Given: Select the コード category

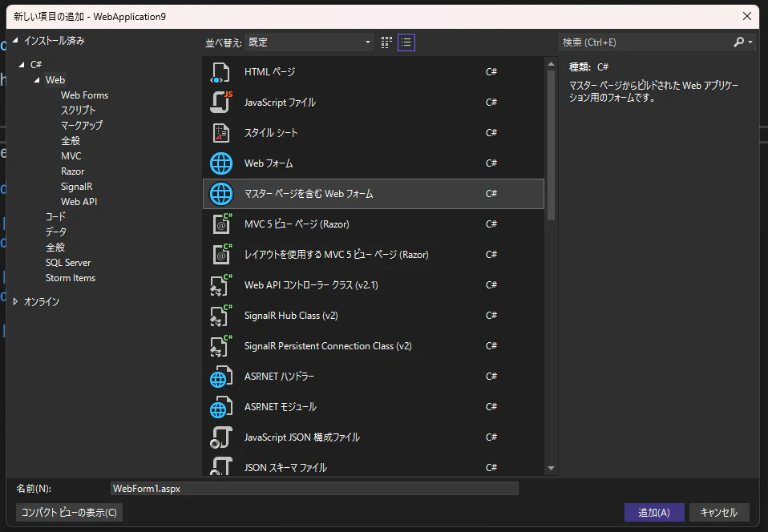Looking at the screenshot, I should point(55,217).
